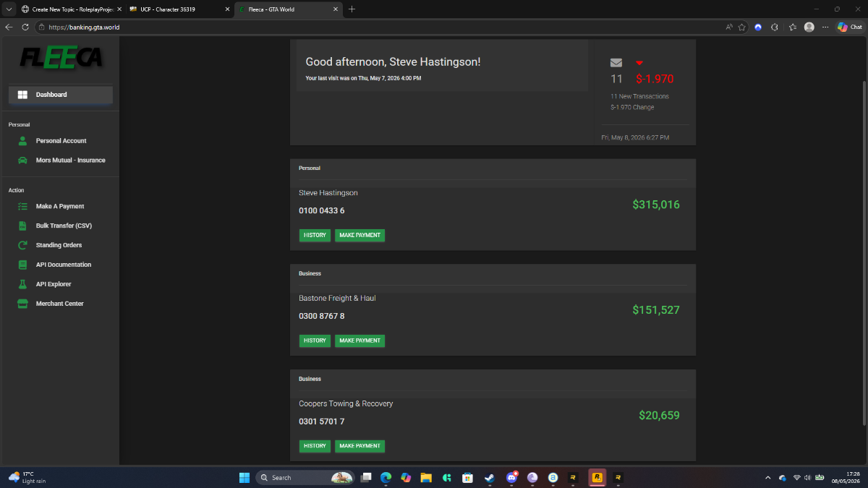The width and height of the screenshot is (868, 488).
Task: Click the browser back arrow
Action: tap(9, 27)
